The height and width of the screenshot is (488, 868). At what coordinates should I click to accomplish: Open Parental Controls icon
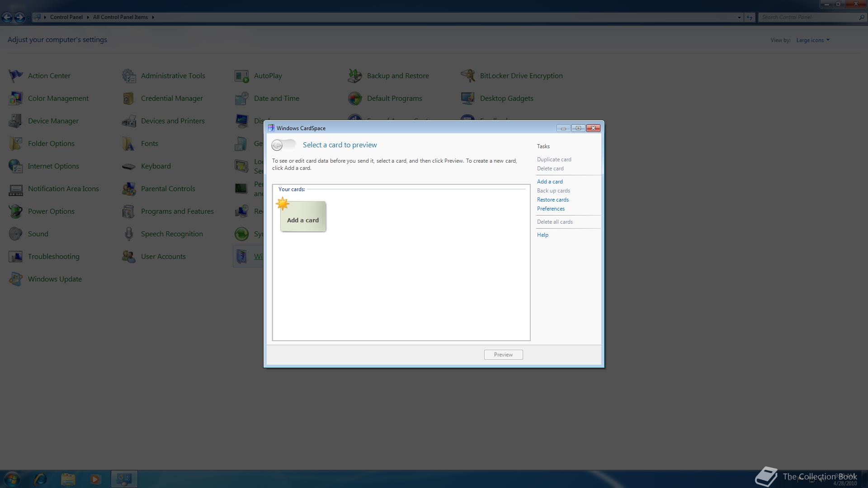pyautogui.click(x=129, y=188)
